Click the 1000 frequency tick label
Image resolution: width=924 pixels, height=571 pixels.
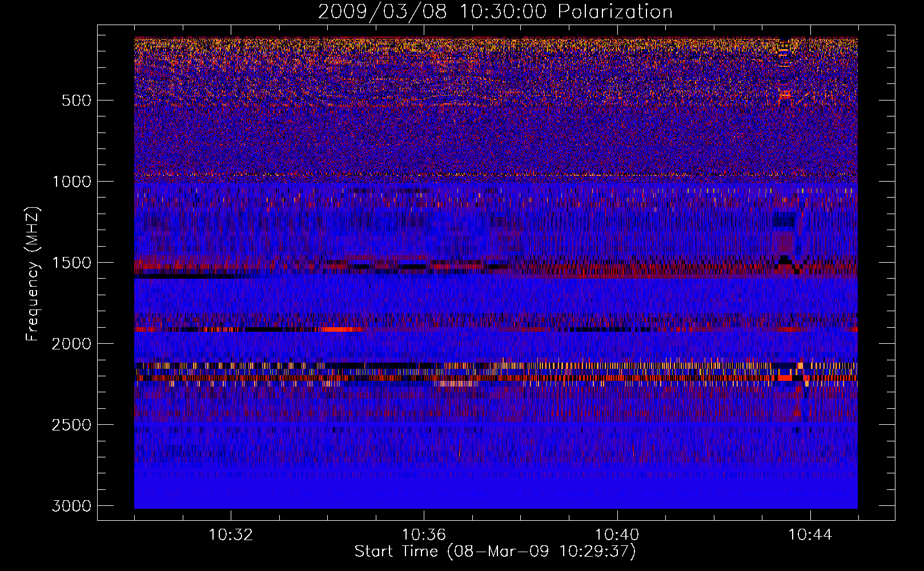click(x=71, y=182)
